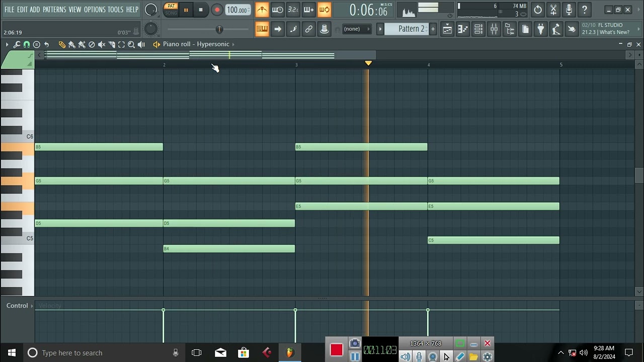
Task: Pick the Zoom magnifier tool in piano roll
Action: (131, 45)
